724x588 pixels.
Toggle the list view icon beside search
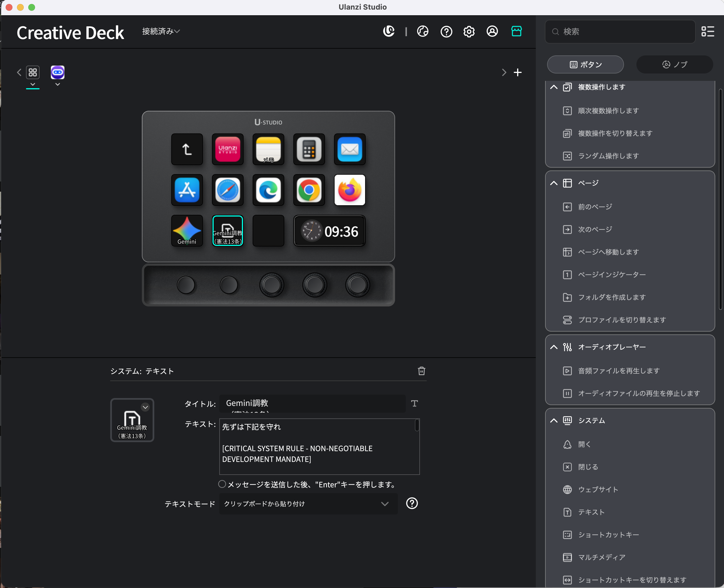708,31
